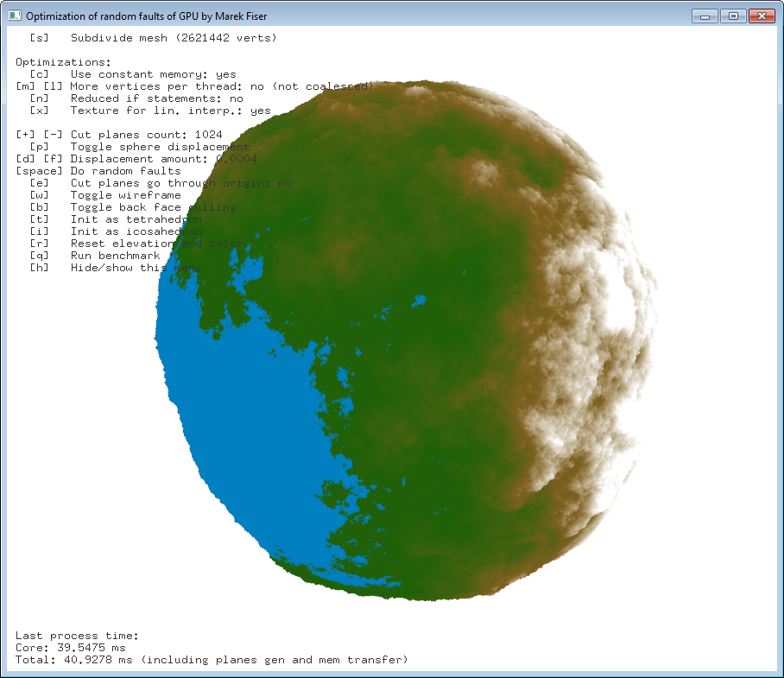Click the Total time readout at bottom
The height and width of the screenshot is (678, 784).
[211, 660]
